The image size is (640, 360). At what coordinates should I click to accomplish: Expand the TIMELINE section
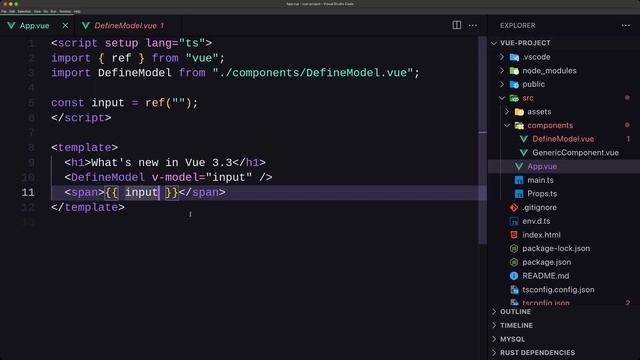click(x=516, y=325)
